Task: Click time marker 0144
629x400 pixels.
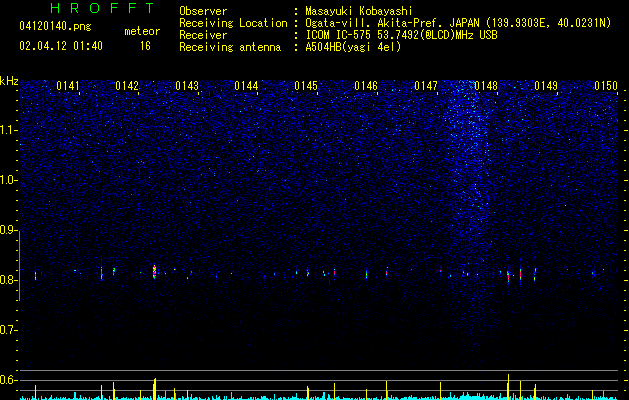Action: (246, 86)
